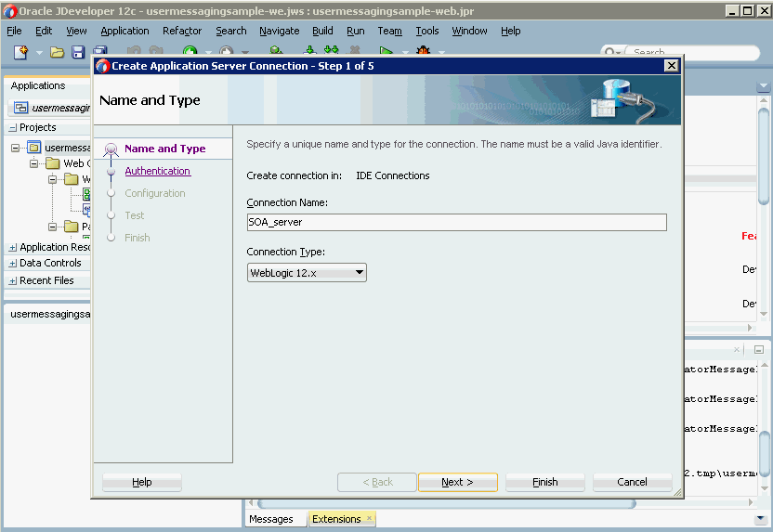
Task: Open the Refactor menu
Action: coord(182,31)
